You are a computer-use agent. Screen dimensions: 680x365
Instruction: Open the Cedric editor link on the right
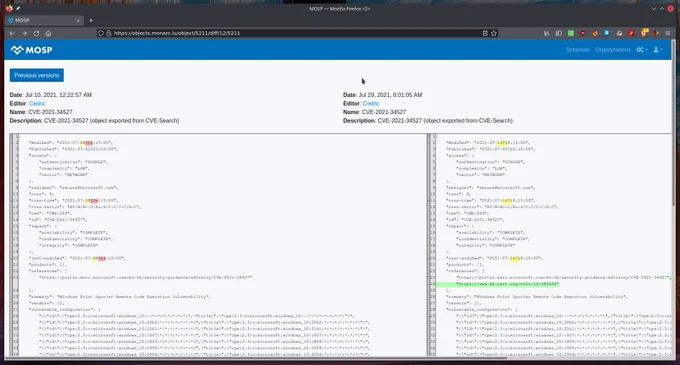pos(371,103)
